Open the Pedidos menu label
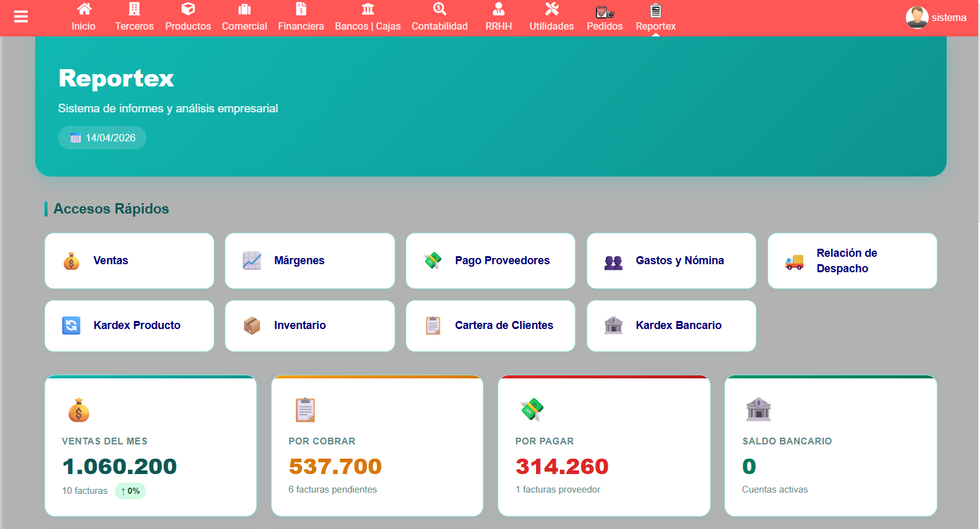The image size is (980, 529). 605,27
